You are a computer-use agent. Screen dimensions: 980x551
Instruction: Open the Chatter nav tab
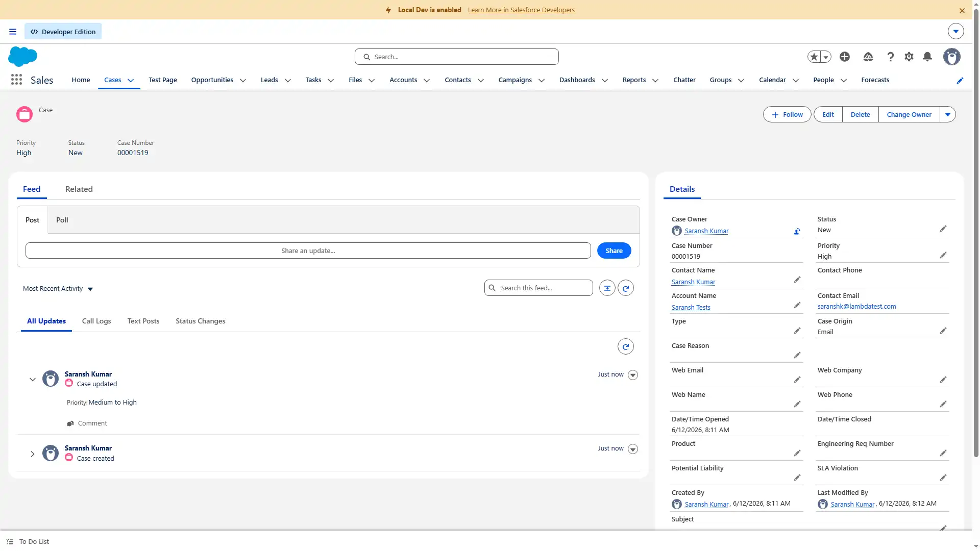684,80
